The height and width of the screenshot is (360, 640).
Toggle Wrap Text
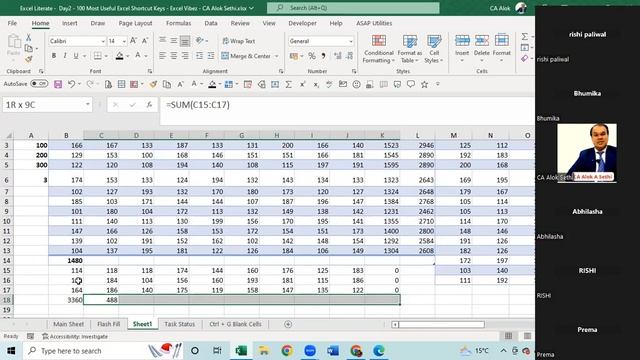tap(239, 41)
